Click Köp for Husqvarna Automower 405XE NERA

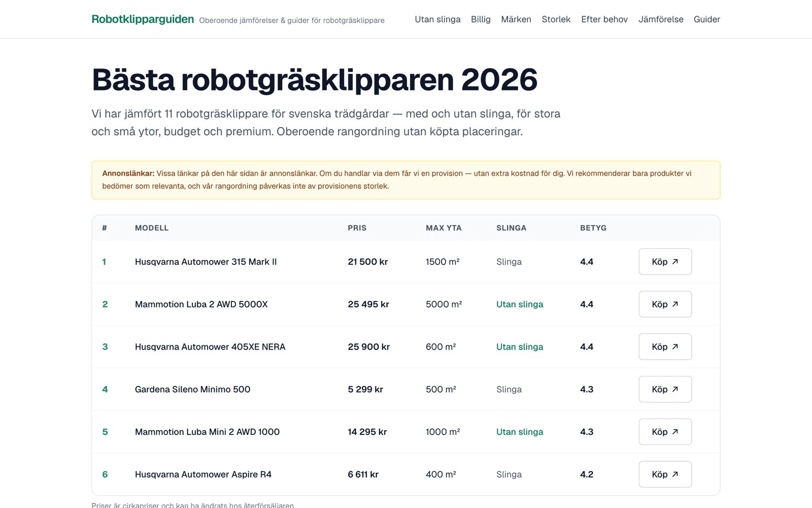click(665, 347)
